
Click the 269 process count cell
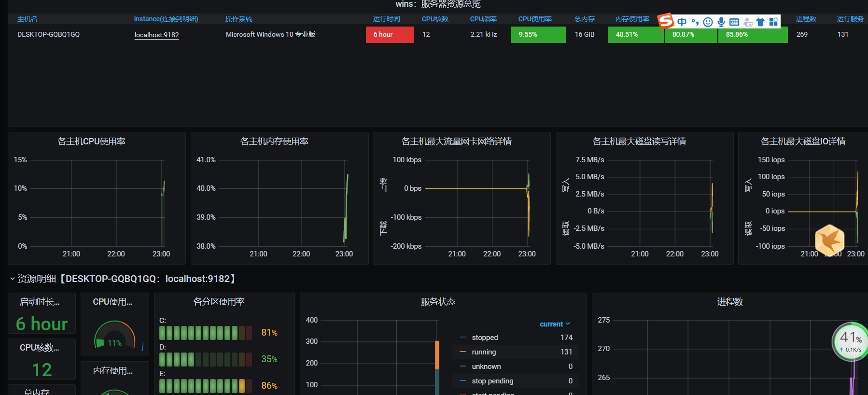click(x=802, y=35)
